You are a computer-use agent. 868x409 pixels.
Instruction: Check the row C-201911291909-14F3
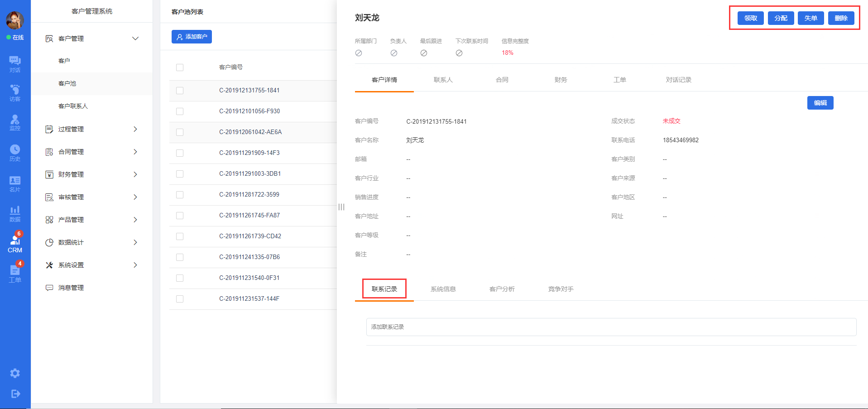(180, 153)
